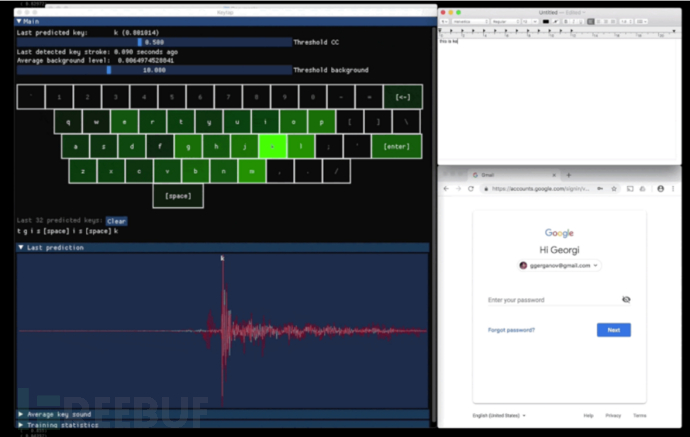Click the backspace [<-] key in Keytap
690x437 pixels.
coord(403,97)
